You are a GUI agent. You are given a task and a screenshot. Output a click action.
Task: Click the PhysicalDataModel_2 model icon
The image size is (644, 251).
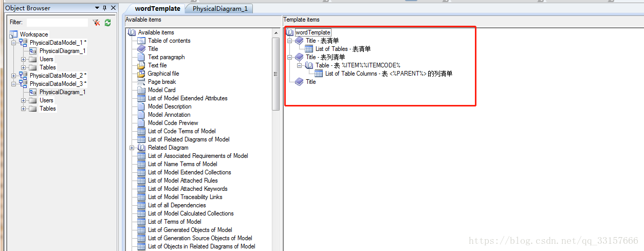point(24,76)
